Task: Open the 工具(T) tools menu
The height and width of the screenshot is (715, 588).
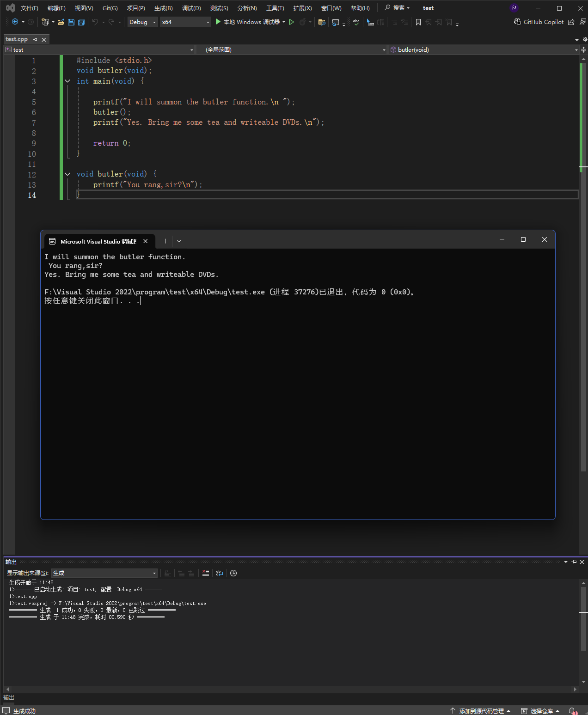Action: 275,8
